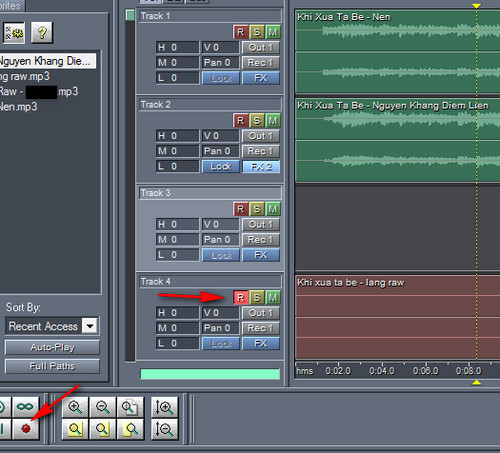This screenshot has width=500, height=453.
Task: Click Rec 1 input device on Track 1
Action: click(x=261, y=63)
